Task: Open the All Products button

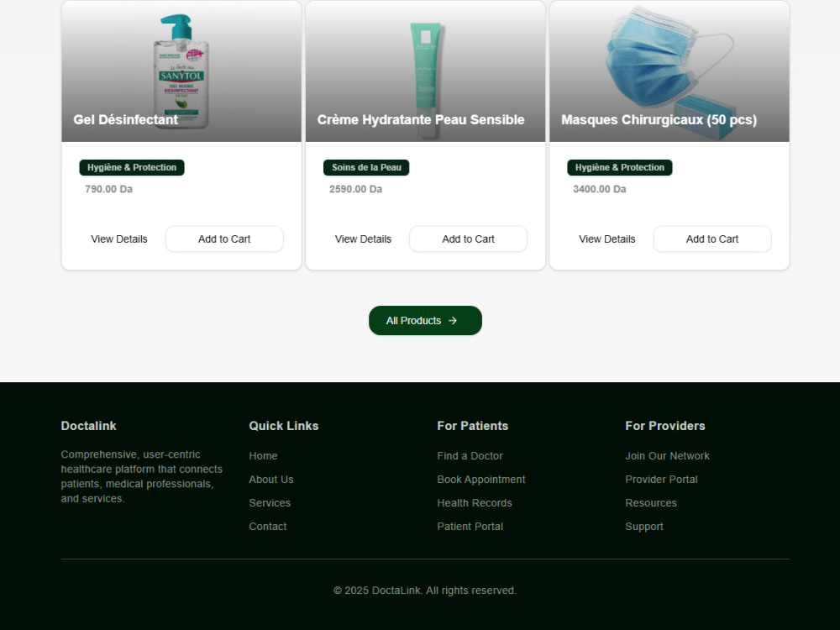Action: (x=425, y=320)
